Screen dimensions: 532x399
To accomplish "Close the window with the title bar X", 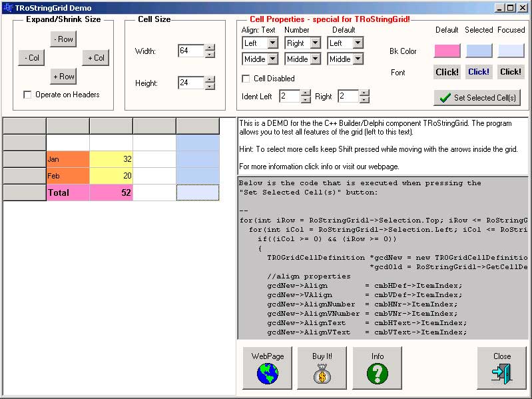I will pos(523,8).
